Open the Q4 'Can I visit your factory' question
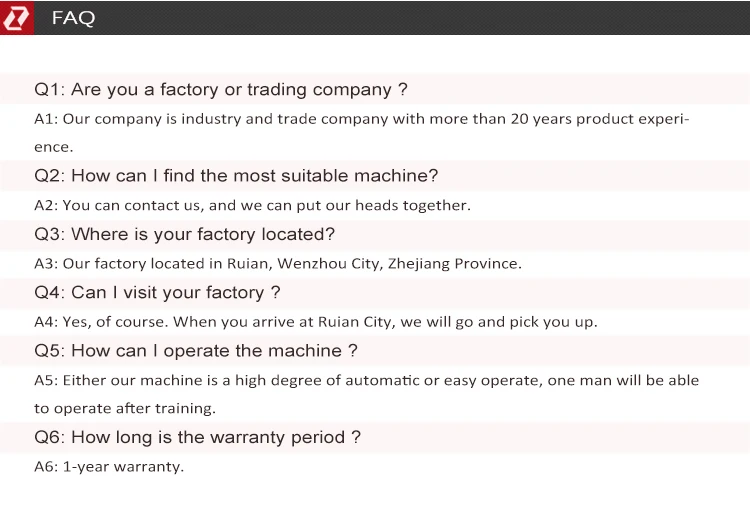The width and height of the screenshot is (750, 509). (x=158, y=292)
